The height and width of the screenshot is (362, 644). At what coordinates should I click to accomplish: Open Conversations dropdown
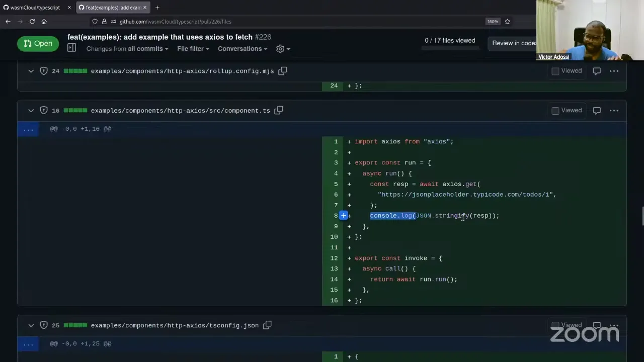(243, 49)
